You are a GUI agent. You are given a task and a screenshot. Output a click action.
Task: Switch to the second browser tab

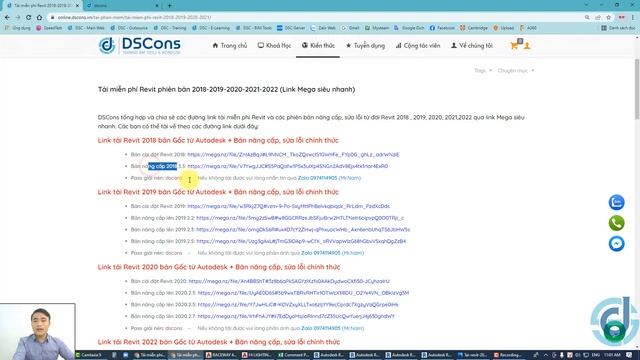pyautogui.click(x=122, y=6)
